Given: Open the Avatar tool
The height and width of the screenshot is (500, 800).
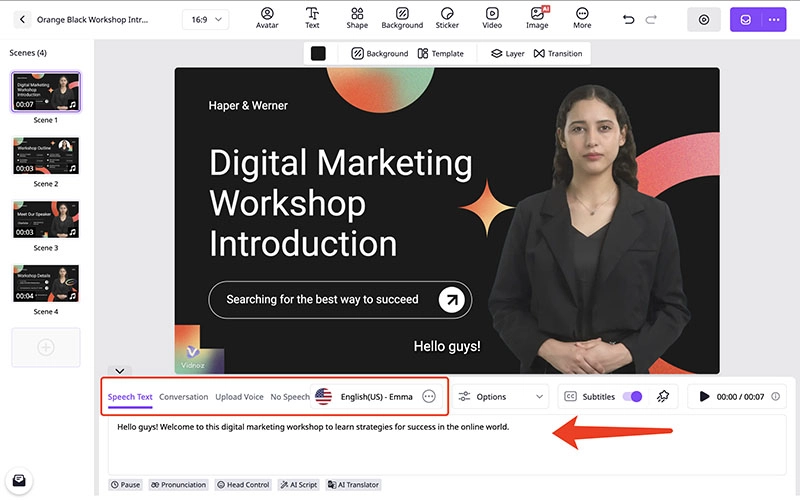Looking at the screenshot, I should coord(267,18).
